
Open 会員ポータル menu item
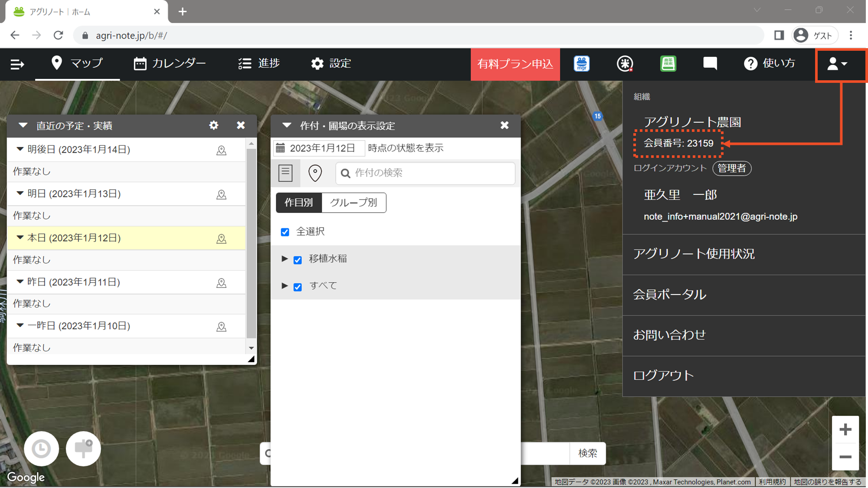(x=744, y=295)
